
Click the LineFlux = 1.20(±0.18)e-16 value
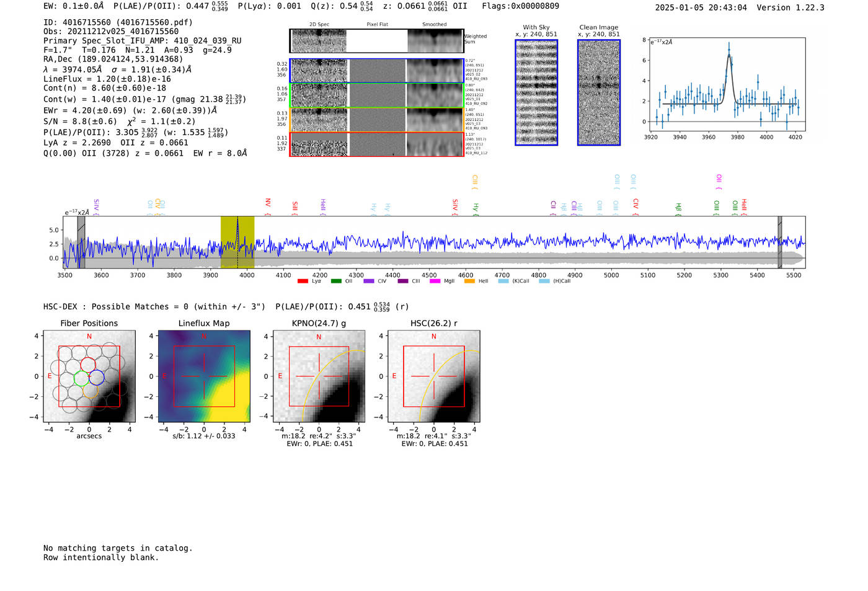tap(107, 79)
